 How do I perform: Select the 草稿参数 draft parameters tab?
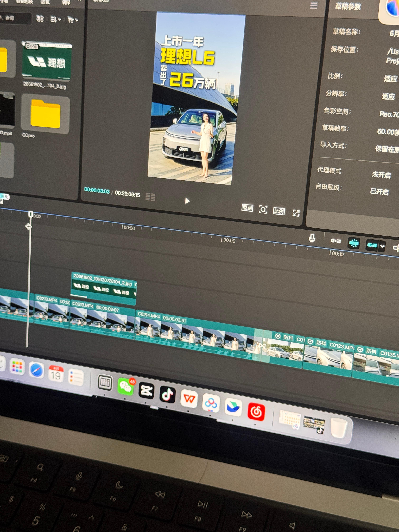tap(348, 7)
